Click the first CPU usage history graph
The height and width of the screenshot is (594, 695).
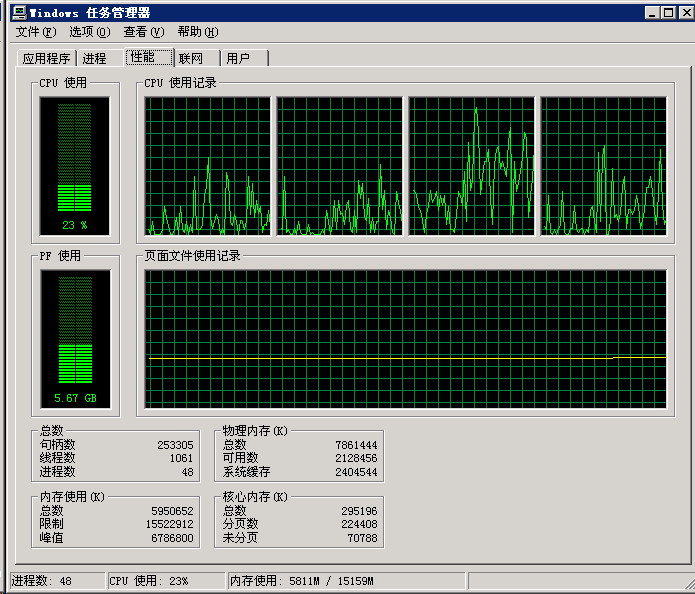click(207, 166)
